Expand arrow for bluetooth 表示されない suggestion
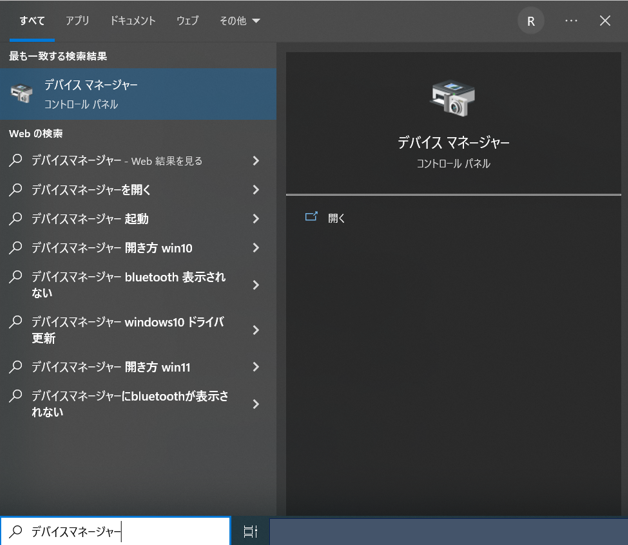This screenshot has width=628, height=545. click(256, 285)
